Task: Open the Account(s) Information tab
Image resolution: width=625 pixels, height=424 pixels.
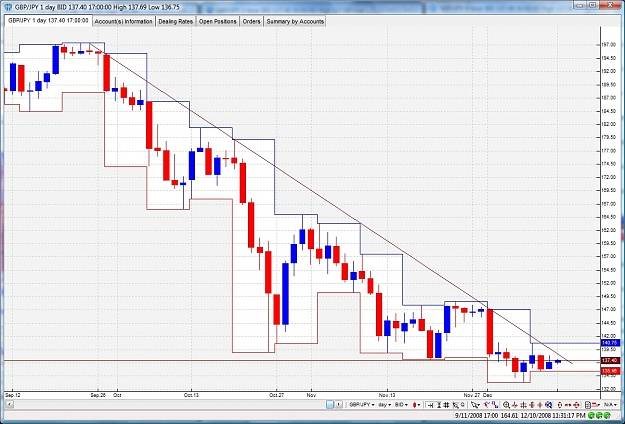Action: pyautogui.click(x=124, y=22)
